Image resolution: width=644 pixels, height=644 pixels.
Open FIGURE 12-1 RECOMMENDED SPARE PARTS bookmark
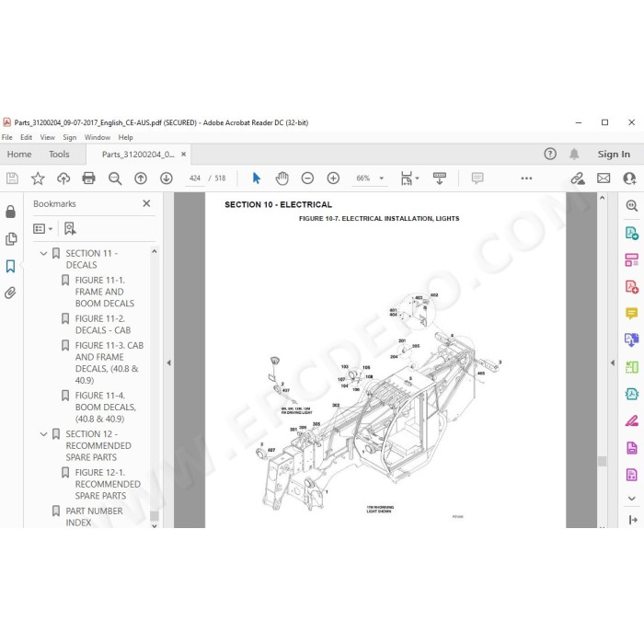click(x=108, y=484)
